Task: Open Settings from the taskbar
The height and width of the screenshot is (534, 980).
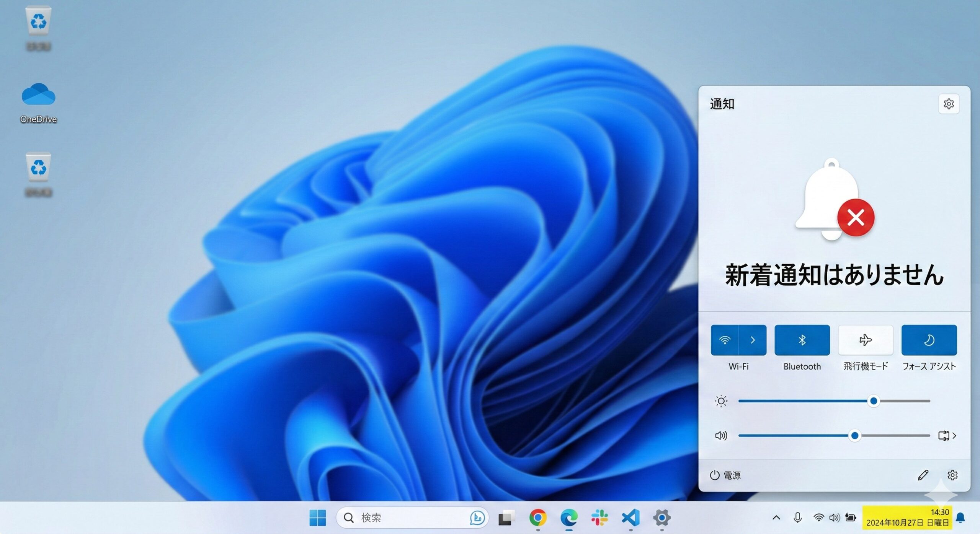Action: pos(661,518)
